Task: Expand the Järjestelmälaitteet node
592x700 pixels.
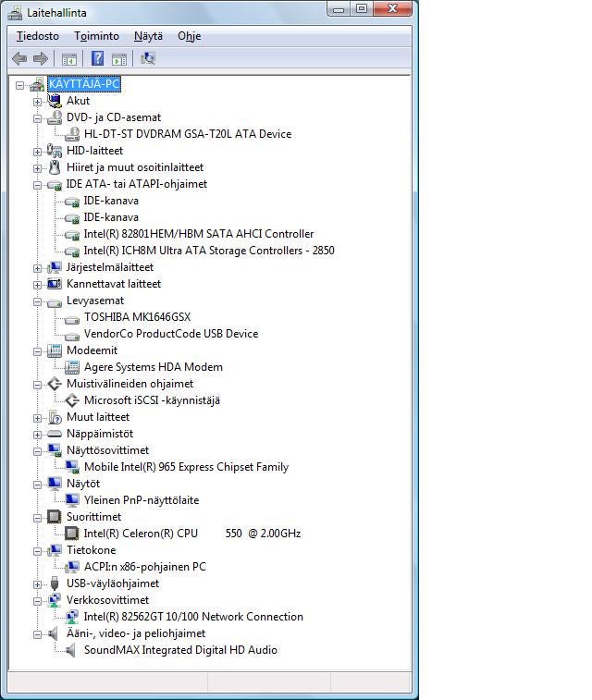Action: [x=38, y=268]
